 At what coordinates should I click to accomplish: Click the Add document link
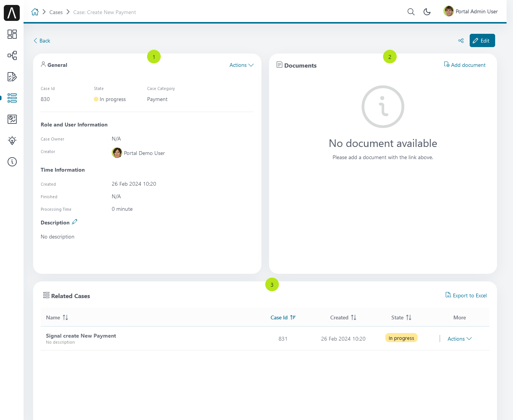[465, 65]
